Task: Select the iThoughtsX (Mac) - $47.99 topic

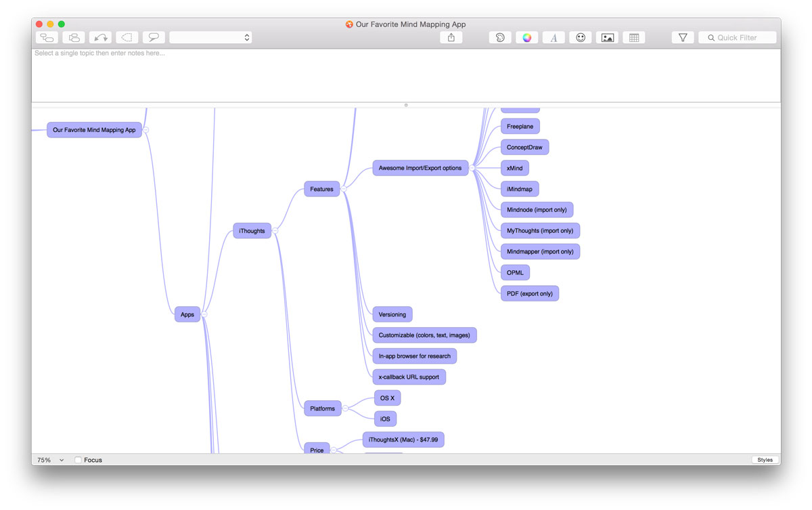Action: point(403,440)
